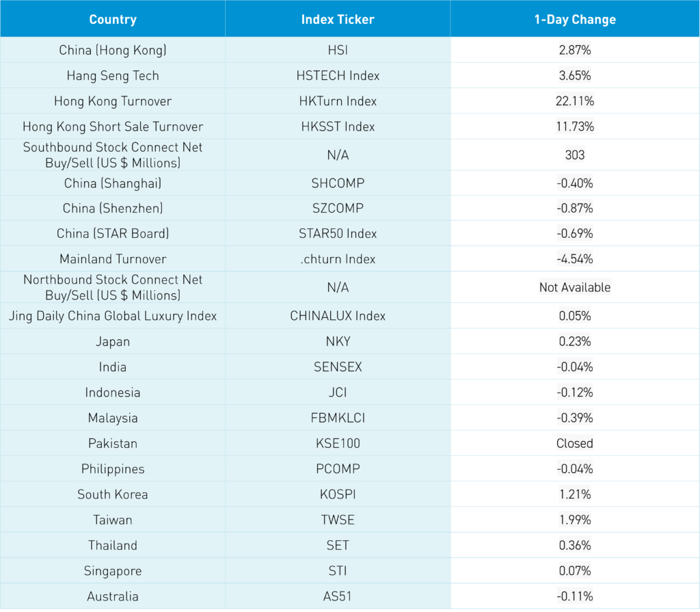This screenshot has width=700, height=612.
Task: Click the HSTECH Index ticker cell
Action: (338, 76)
